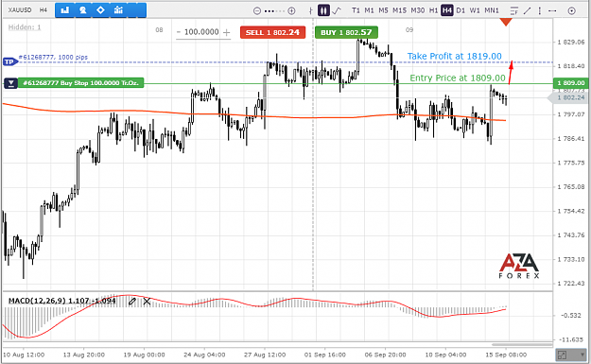Switch to line chart type

pyautogui.click(x=337, y=10)
